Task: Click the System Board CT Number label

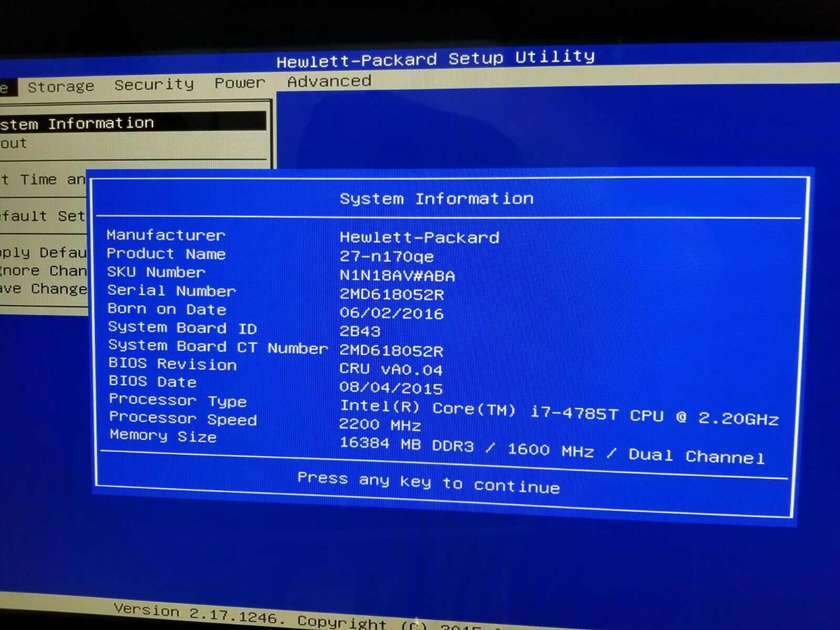Action: tap(218, 346)
